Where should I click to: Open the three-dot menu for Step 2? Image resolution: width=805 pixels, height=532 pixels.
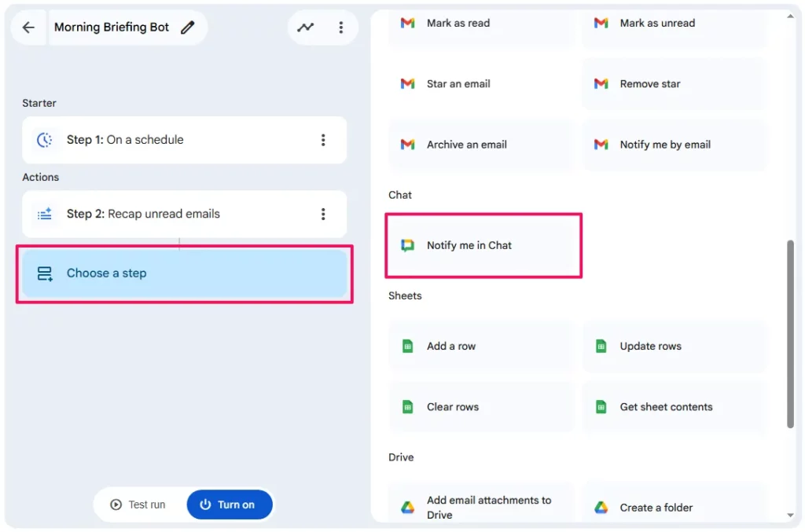click(322, 214)
